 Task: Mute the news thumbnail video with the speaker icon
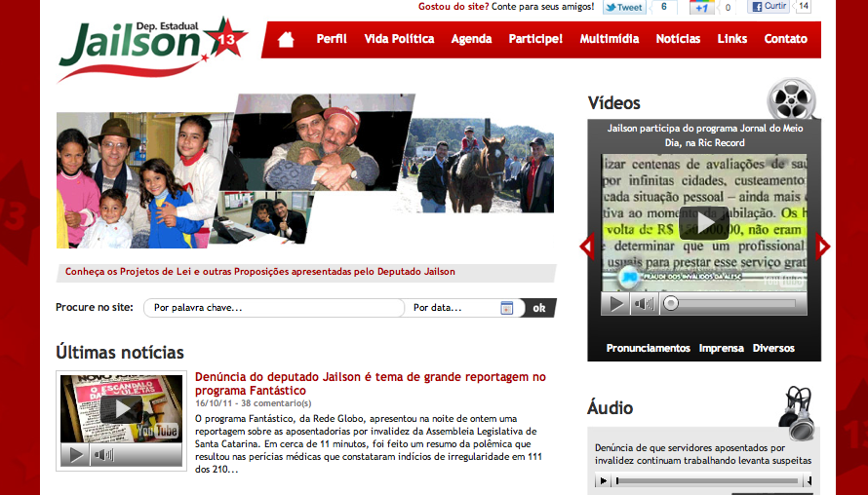[x=103, y=455]
